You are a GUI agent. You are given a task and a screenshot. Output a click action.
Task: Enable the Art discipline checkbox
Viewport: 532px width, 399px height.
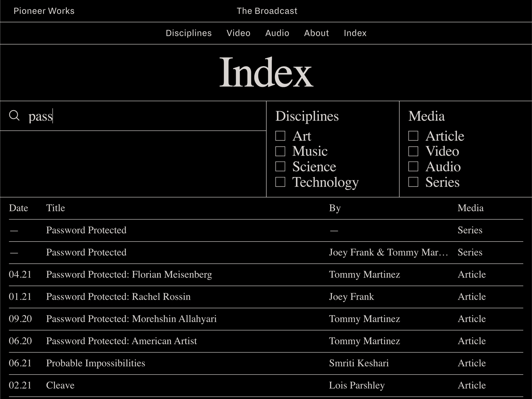[280, 136]
